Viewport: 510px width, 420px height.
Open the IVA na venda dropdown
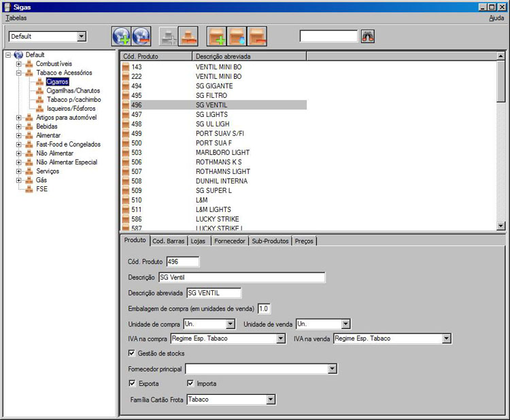446,338
